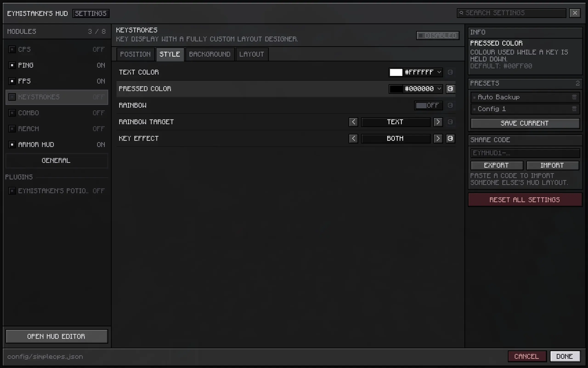
Task: Cycle Rainbow Target to next option
Action: [x=438, y=122]
